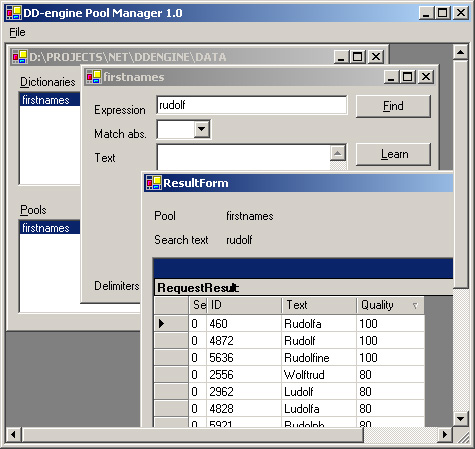Click the Text cell of ID 4872

pyautogui.click(x=319, y=341)
